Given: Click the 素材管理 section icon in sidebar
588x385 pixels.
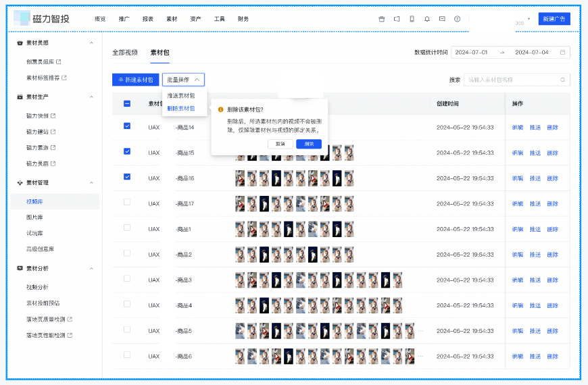Looking at the screenshot, I should tap(20, 183).
